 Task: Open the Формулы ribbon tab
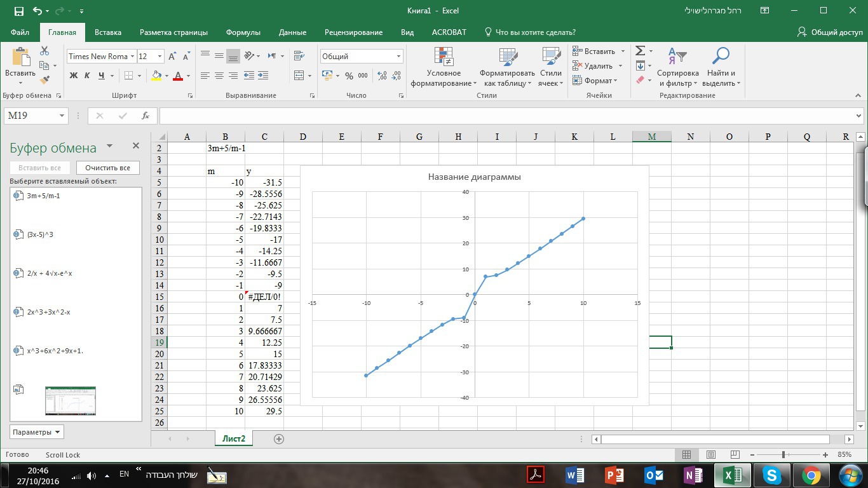point(243,32)
